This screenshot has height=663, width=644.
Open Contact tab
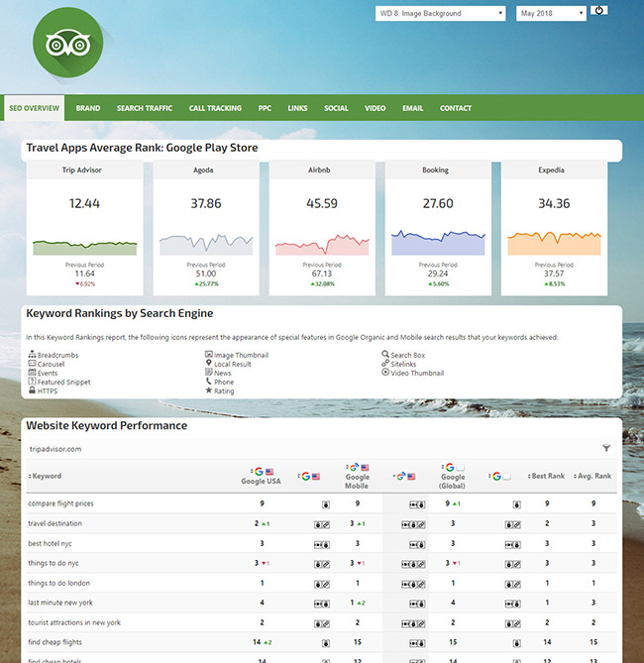[x=456, y=108]
